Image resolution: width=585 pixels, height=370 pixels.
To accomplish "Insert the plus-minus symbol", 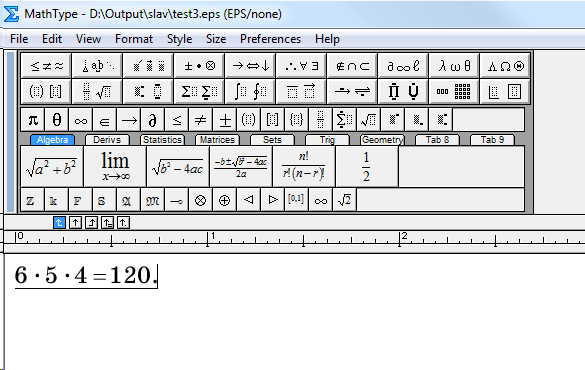I will pyautogui.click(x=225, y=120).
